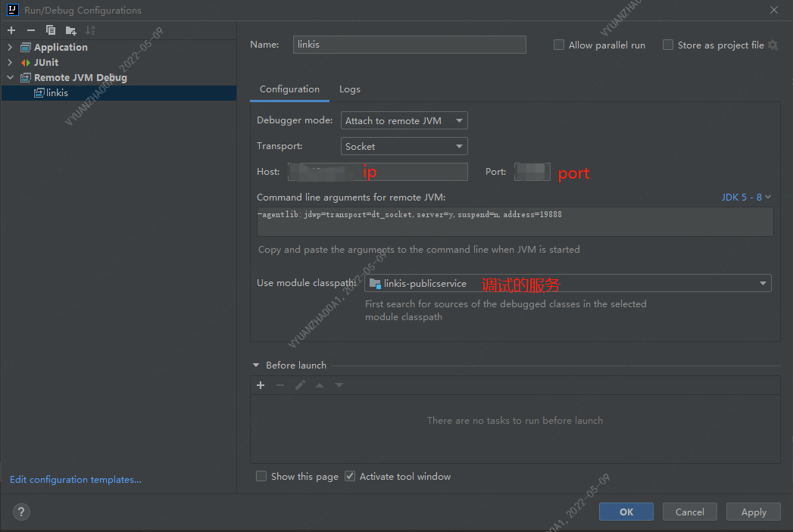The image size is (793, 532).
Task: Click Edit configuration templates link
Action: [75, 479]
